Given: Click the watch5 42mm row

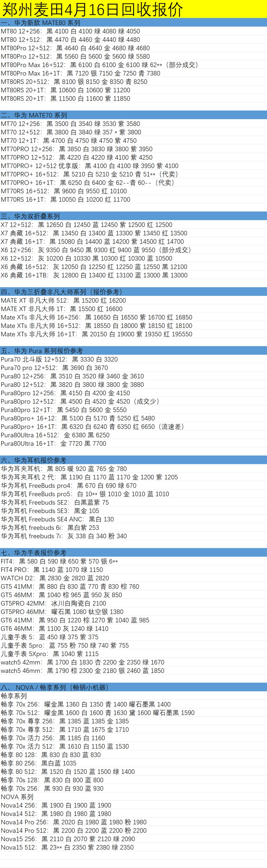Looking at the screenshot, I should click(133, 662).
